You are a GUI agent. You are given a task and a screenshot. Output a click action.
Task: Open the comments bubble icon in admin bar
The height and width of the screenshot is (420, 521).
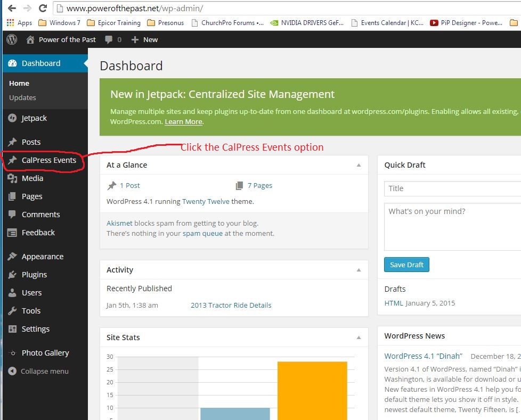(x=109, y=40)
